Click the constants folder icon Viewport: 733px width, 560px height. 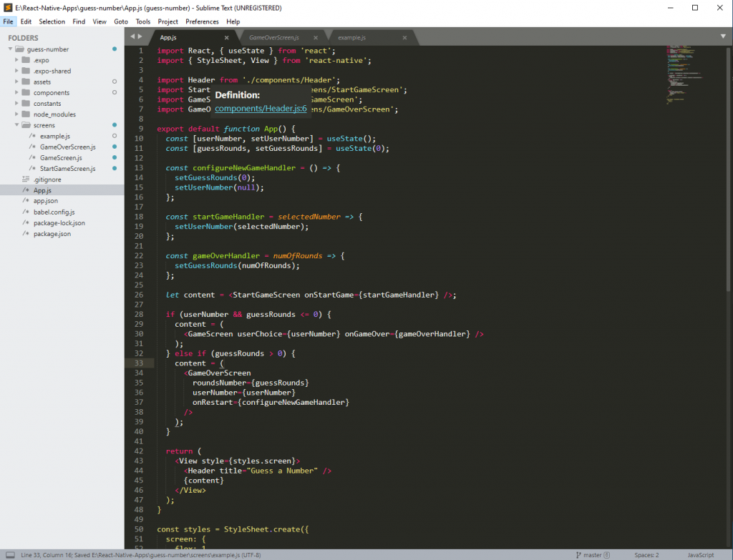coord(26,103)
